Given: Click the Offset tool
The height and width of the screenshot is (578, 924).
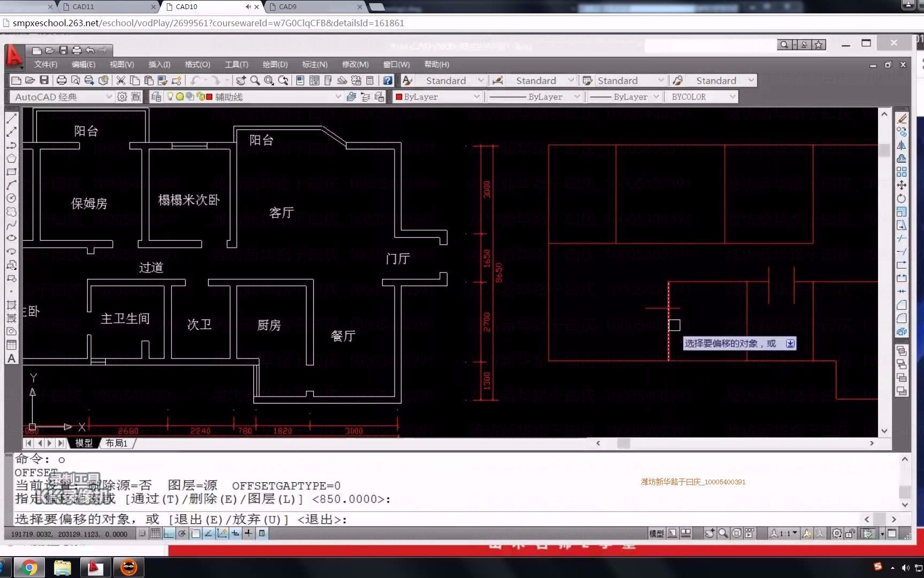Looking at the screenshot, I should tap(902, 158).
